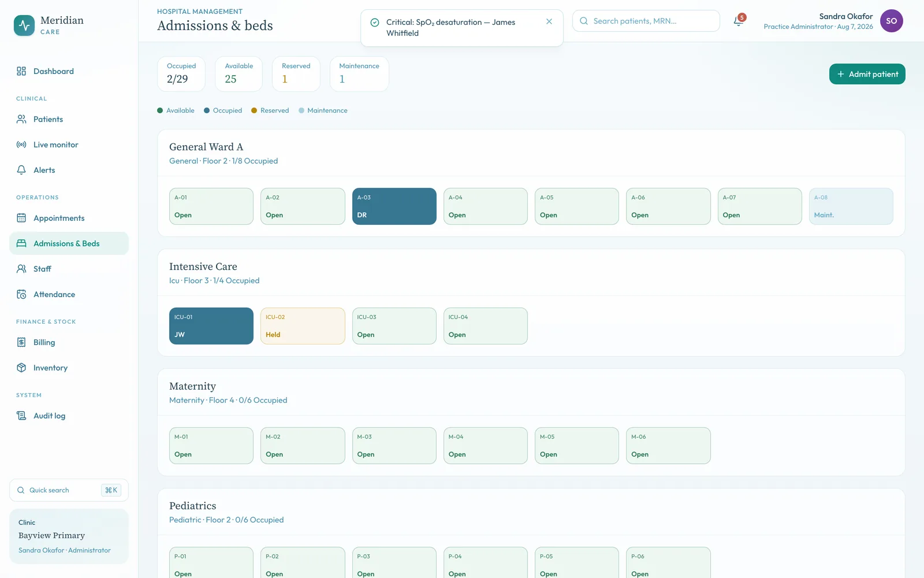Click the Meridian Care logo icon

click(24, 25)
